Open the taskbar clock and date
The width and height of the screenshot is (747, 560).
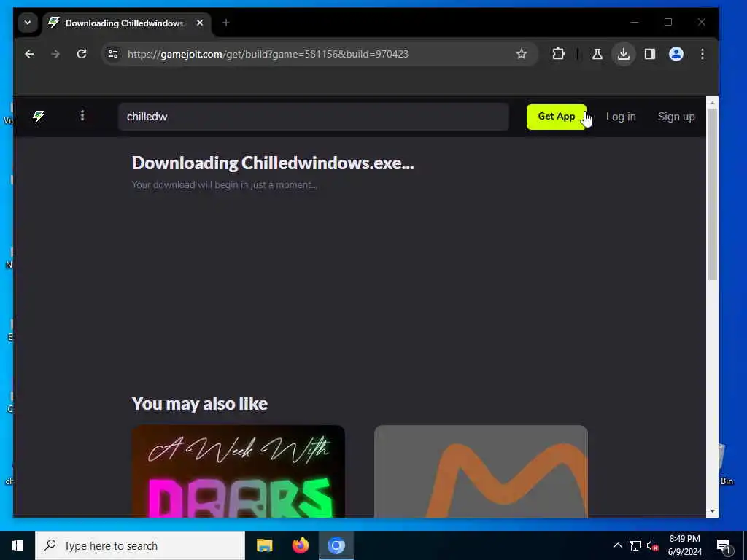684,545
